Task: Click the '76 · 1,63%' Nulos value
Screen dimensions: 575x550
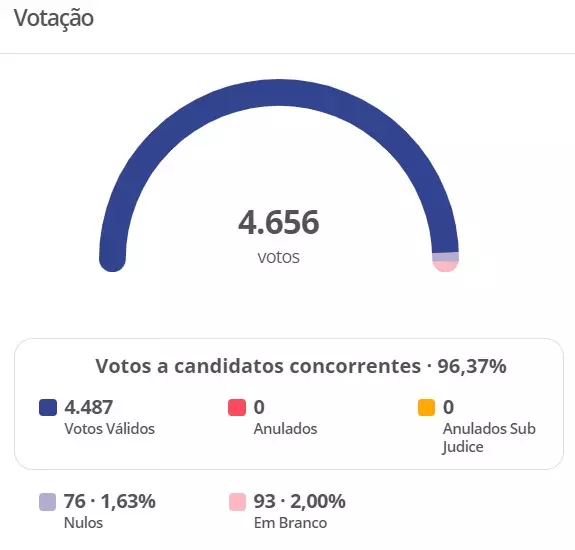Action: [x=110, y=501]
